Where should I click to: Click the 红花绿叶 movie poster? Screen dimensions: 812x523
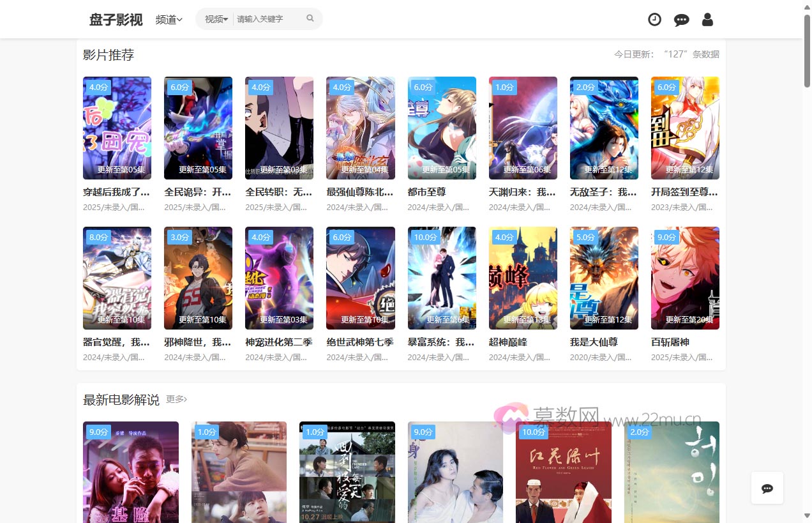564,473
